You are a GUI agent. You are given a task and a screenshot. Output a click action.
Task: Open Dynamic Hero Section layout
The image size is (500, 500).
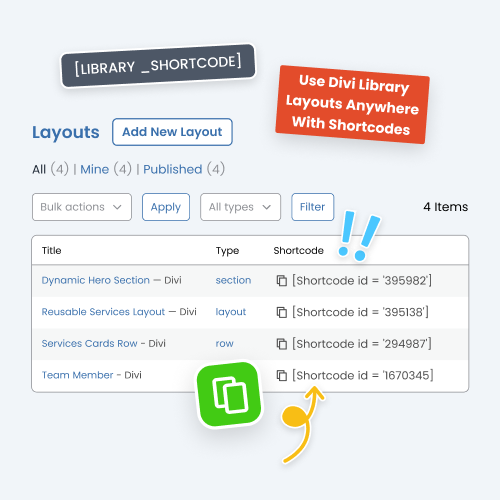click(x=96, y=280)
